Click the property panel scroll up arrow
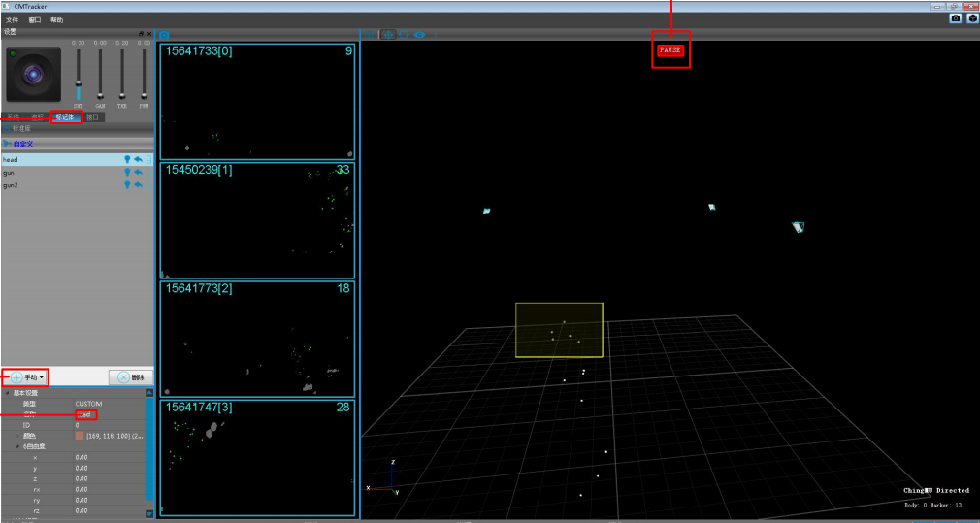 coord(149,393)
